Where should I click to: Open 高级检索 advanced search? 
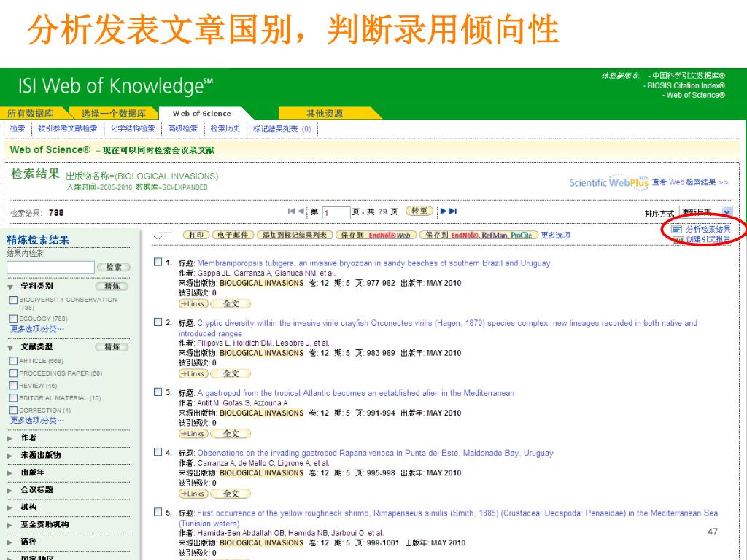point(183,128)
